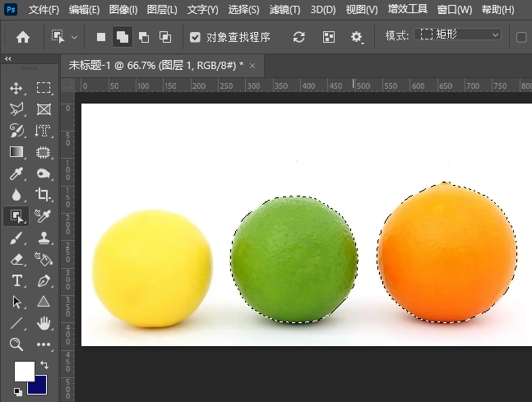Select the Frame tool
532x402 pixels.
point(44,109)
